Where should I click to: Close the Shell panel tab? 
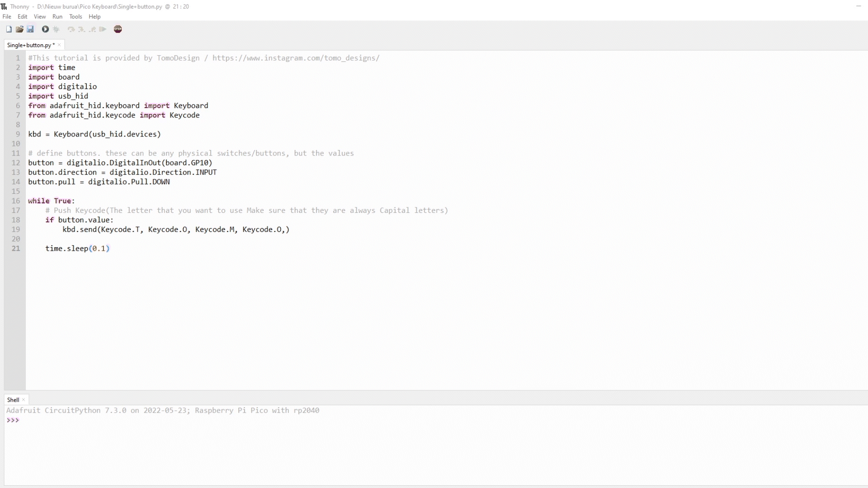pyautogui.click(x=24, y=400)
